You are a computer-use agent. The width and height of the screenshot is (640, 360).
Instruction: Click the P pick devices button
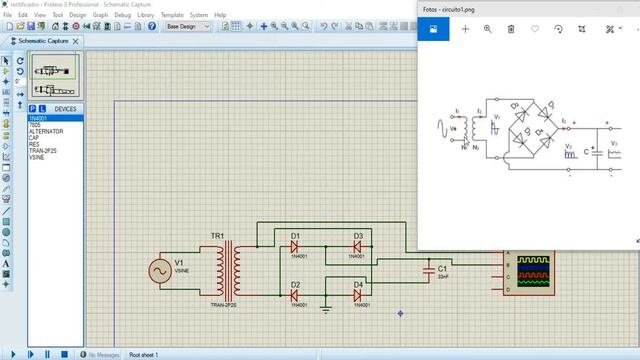33,109
